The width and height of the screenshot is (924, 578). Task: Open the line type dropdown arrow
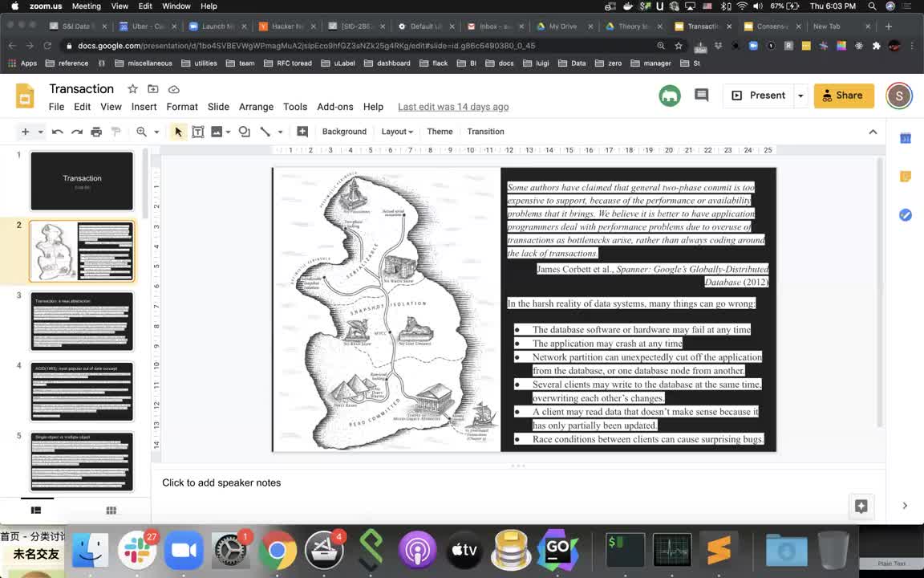(x=281, y=132)
